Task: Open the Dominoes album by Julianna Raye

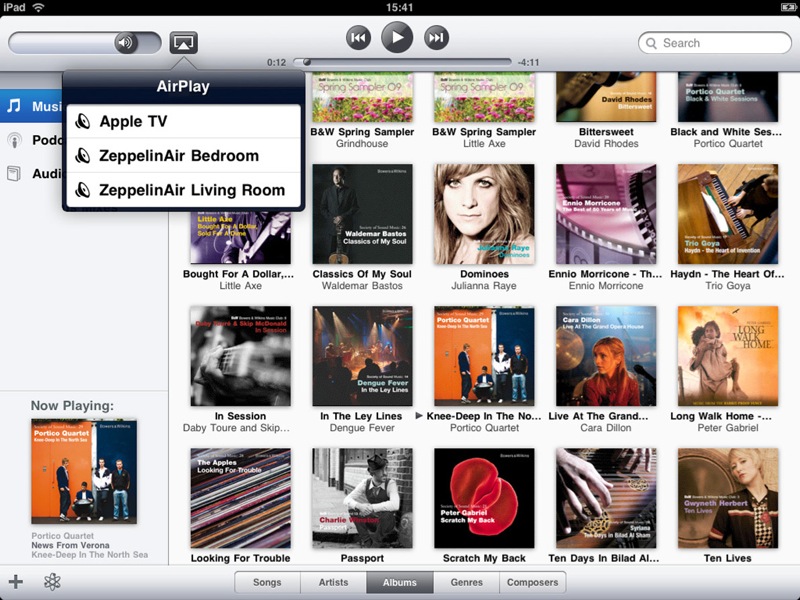Action: 484,214
